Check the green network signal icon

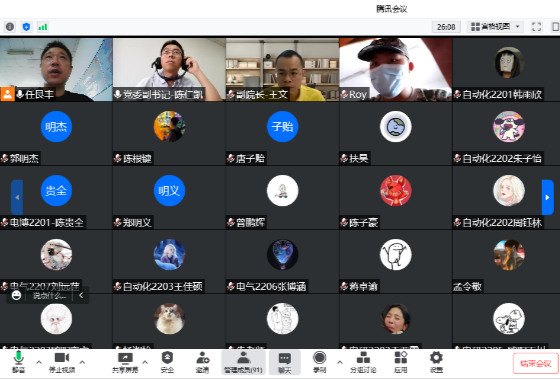(x=43, y=27)
